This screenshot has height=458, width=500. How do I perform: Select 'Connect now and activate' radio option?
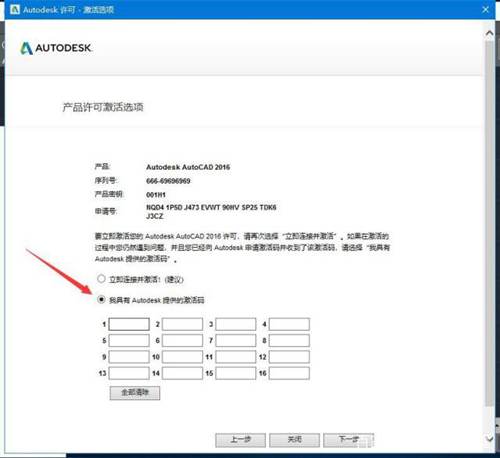click(101, 279)
